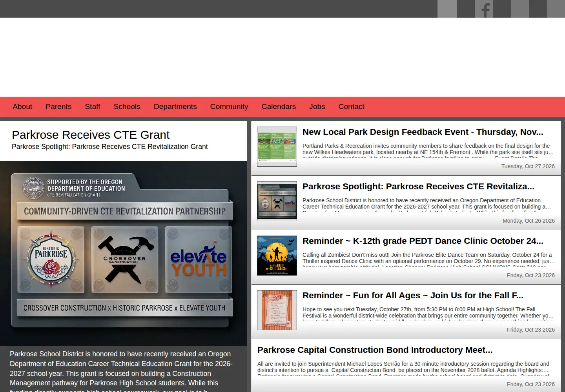
Task: Open the 'Parkrose Receives CTE Grant' headline
Action: (91, 135)
